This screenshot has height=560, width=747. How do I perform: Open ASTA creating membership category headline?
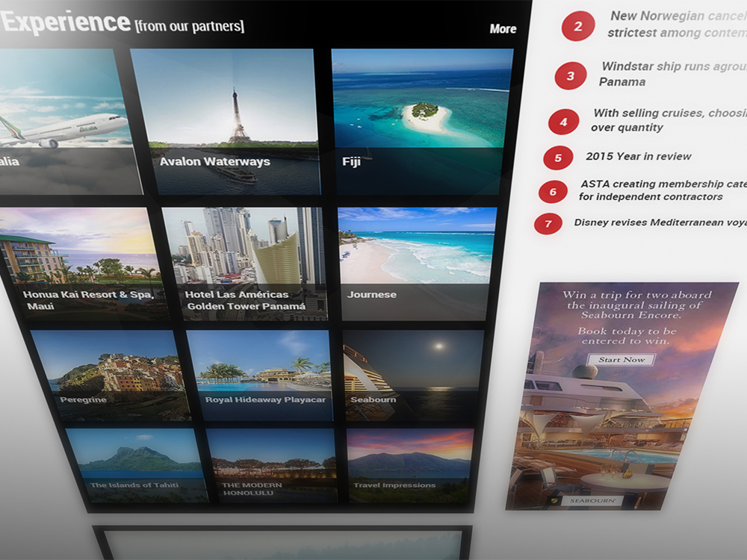coord(663,190)
